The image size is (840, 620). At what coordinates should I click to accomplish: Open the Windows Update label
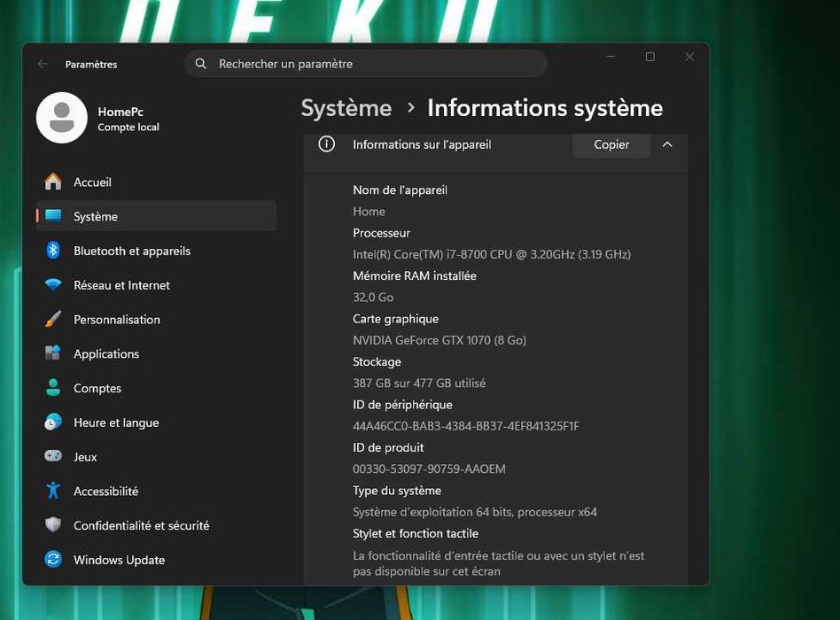120,560
